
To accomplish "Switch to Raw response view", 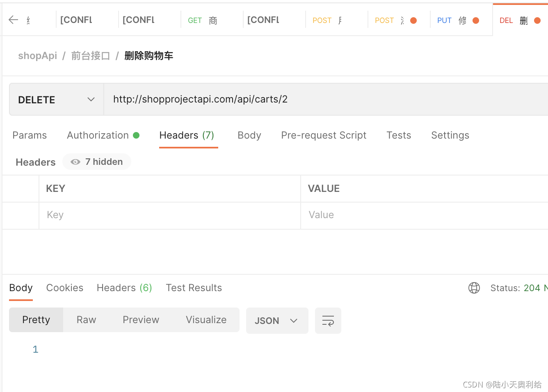I will click(x=86, y=320).
